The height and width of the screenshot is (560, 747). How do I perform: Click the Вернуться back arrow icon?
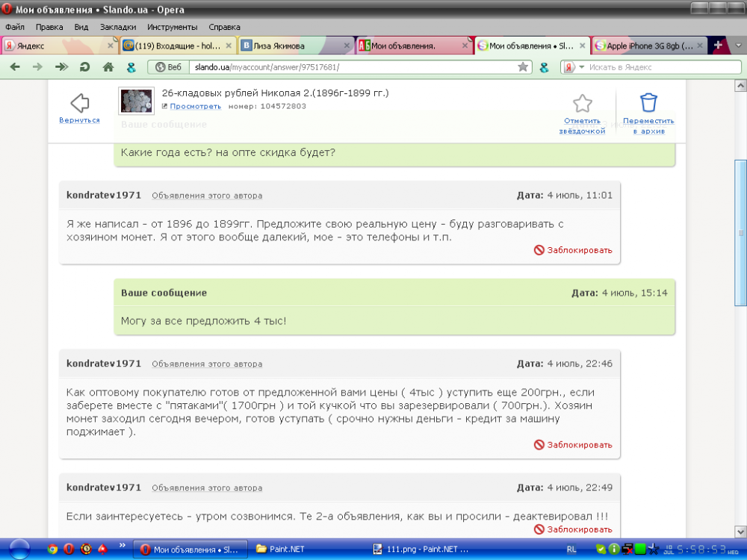click(x=79, y=103)
